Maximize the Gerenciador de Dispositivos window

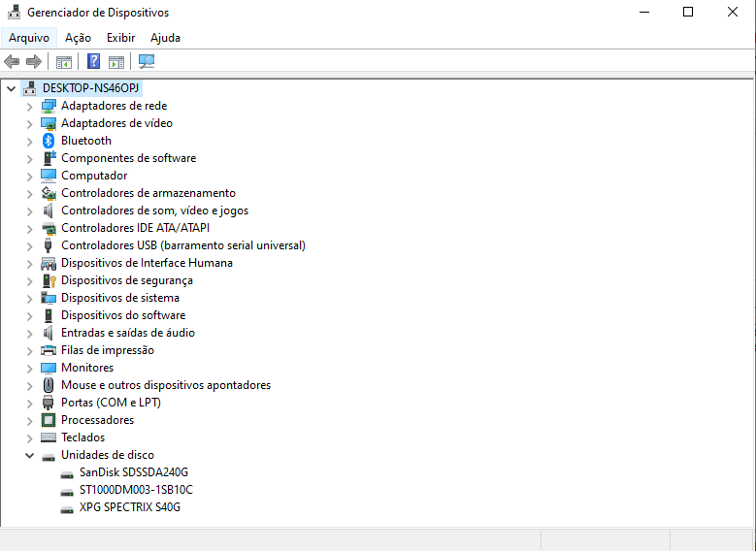pyautogui.click(x=688, y=12)
